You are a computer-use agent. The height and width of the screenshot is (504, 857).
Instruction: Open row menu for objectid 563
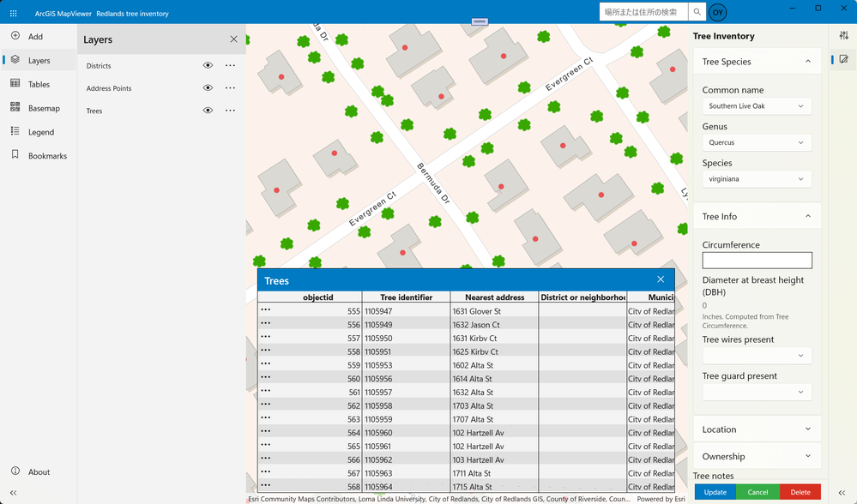(266, 417)
